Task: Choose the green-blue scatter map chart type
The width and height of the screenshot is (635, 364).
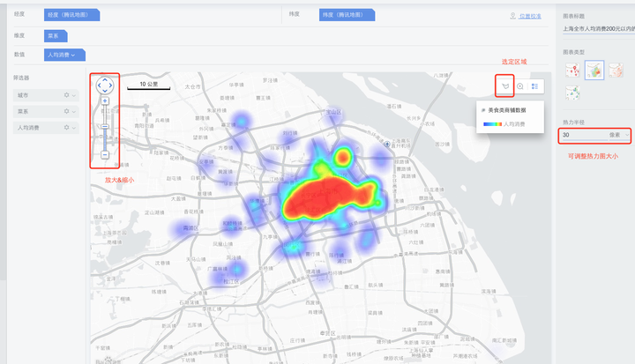Action: point(572,93)
